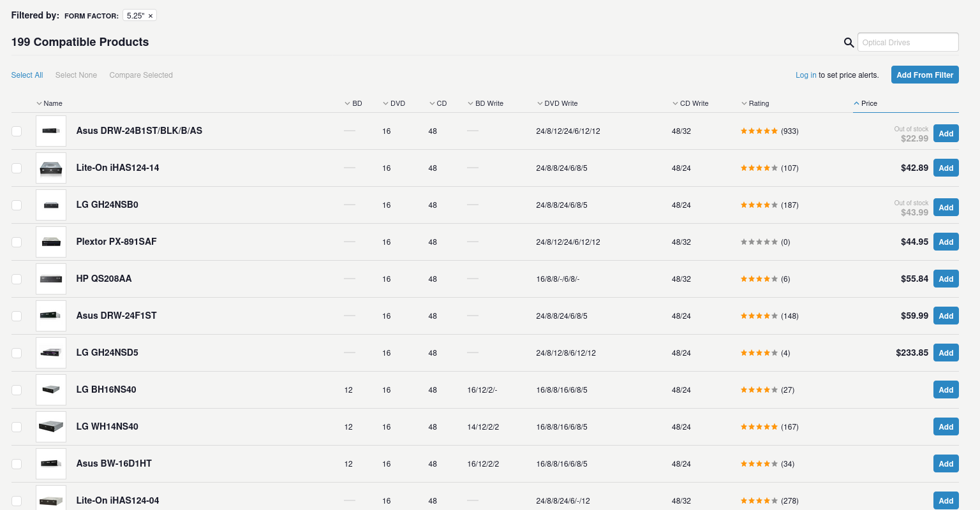Viewport: 980px width, 510px height.
Task: Add the LG WH14NS40 drive
Action: (x=946, y=426)
